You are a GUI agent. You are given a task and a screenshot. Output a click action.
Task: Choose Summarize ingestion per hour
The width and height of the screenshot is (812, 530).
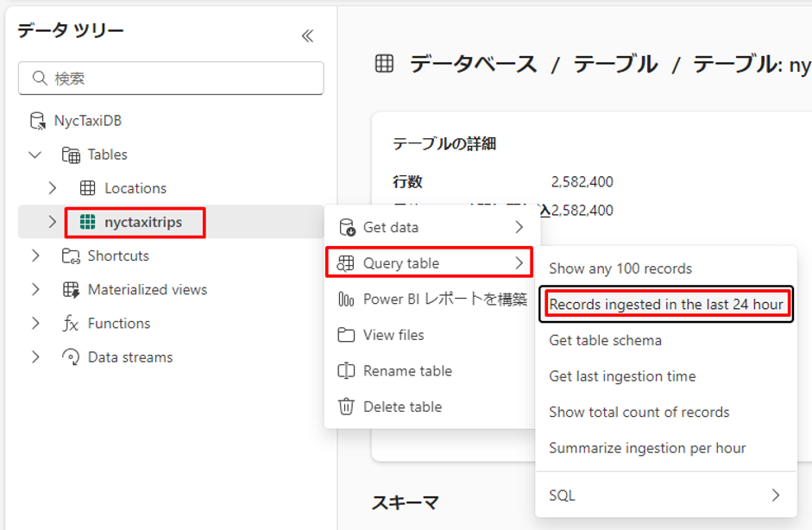click(647, 448)
